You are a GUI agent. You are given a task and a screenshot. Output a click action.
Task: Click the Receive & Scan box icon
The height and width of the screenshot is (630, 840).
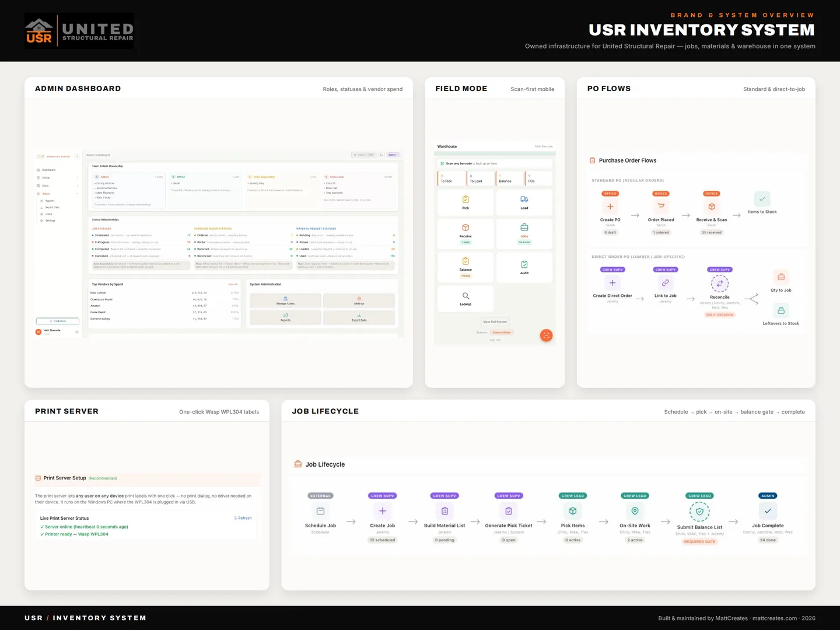pos(712,206)
